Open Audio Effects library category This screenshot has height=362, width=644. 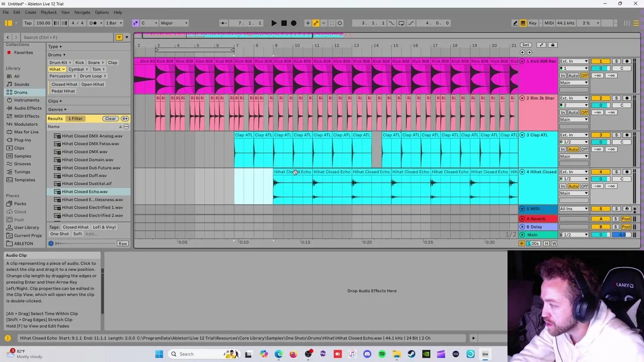(x=28, y=108)
